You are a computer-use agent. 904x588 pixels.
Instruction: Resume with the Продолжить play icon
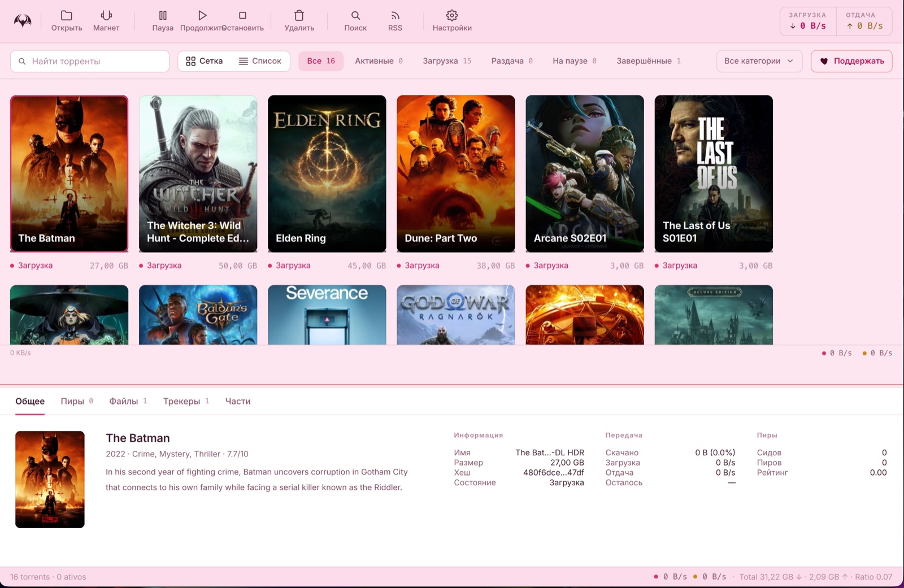202,15
